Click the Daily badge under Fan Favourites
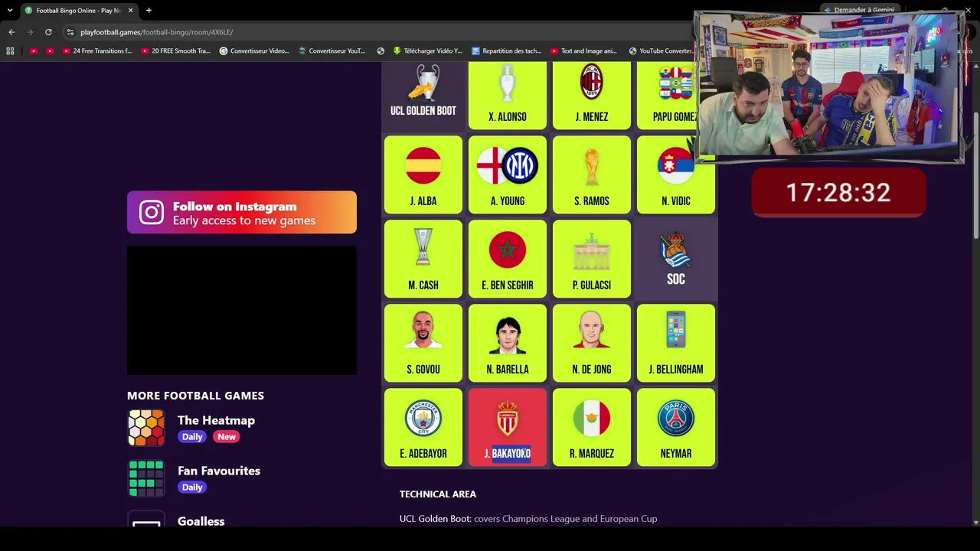The height and width of the screenshot is (551, 980). click(192, 487)
